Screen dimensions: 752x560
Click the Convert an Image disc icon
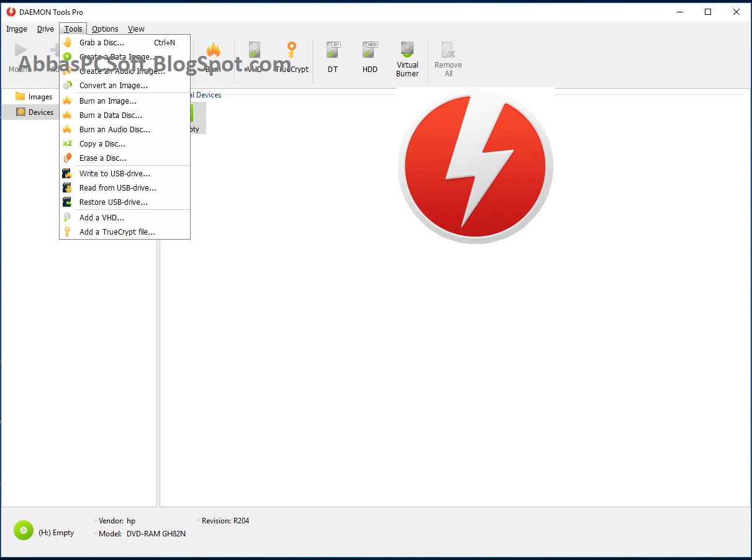click(68, 86)
